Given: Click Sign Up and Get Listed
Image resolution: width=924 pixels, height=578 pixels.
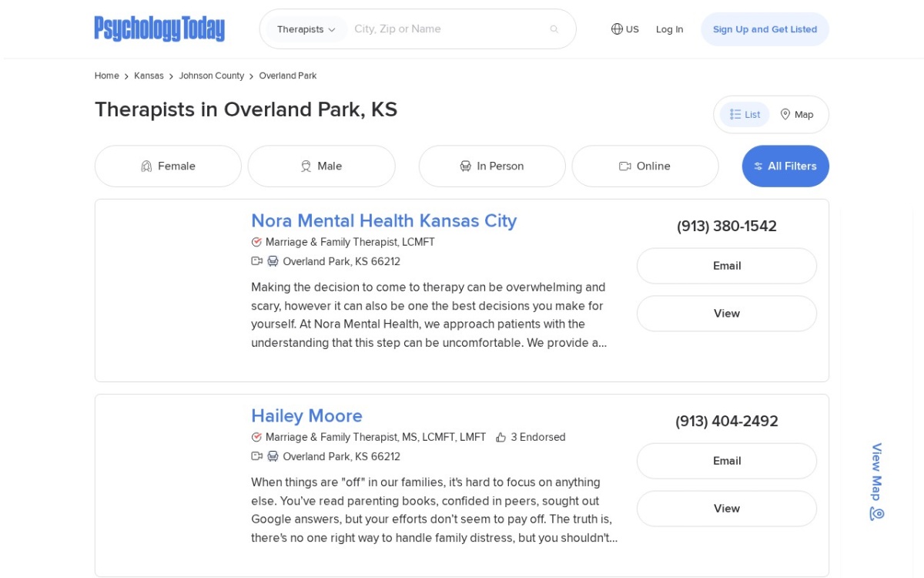Looking at the screenshot, I should [x=765, y=29].
